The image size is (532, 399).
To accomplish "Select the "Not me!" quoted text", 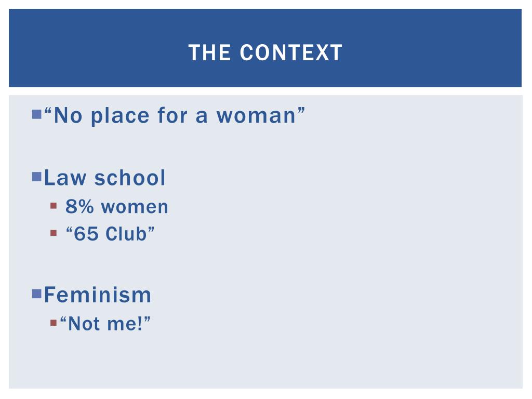I will (x=105, y=323).
